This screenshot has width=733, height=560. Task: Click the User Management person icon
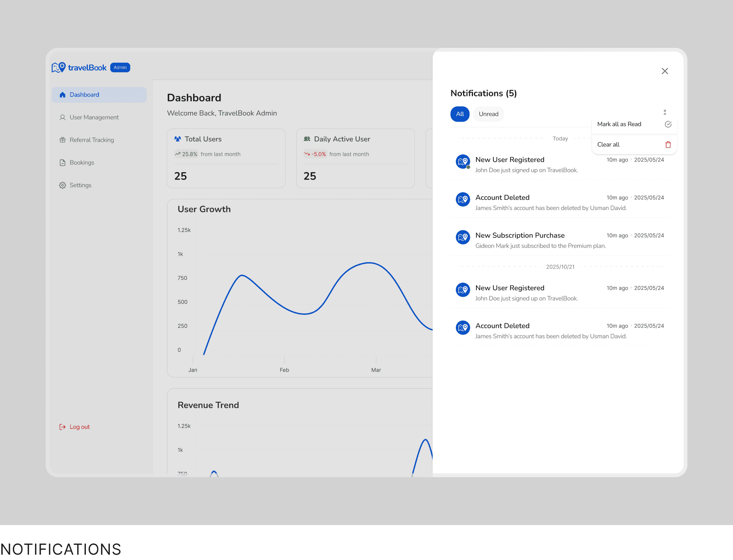point(62,117)
